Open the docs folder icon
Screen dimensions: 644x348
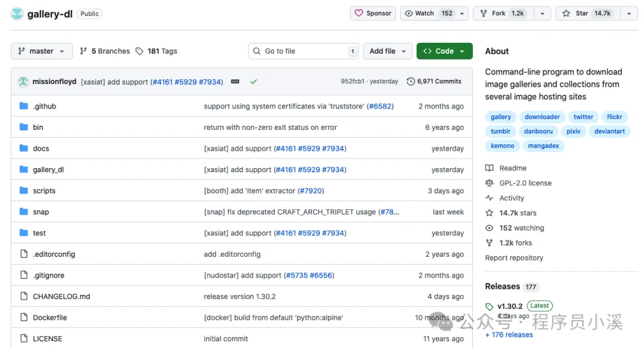click(x=24, y=148)
